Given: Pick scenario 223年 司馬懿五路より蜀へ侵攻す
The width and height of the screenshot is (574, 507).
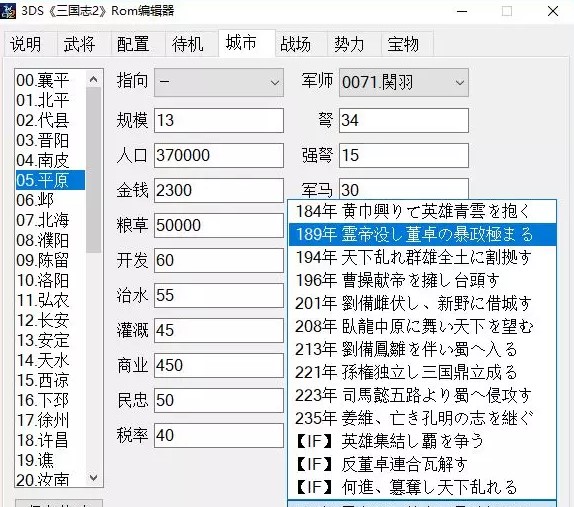Looking at the screenshot, I should (422, 395).
